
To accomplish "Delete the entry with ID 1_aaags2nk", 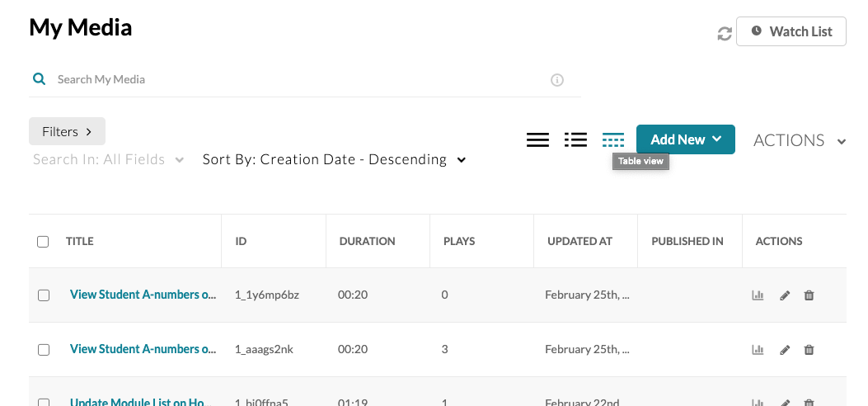I will click(809, 350).
